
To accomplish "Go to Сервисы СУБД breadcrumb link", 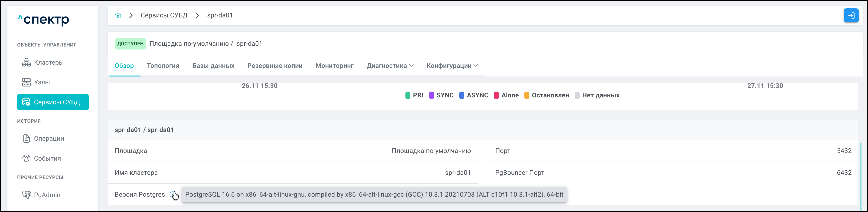I will pos(164,16).
